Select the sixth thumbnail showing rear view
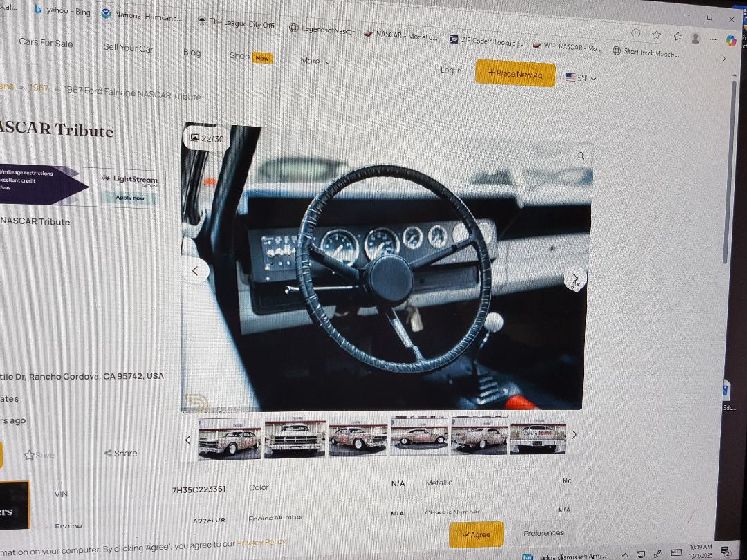 coord(538,436)
